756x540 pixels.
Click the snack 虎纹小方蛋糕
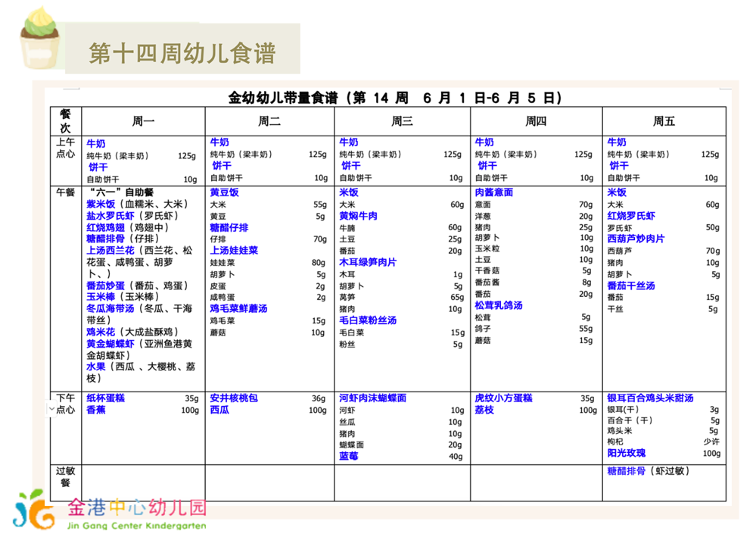click(x=503, y=398)
